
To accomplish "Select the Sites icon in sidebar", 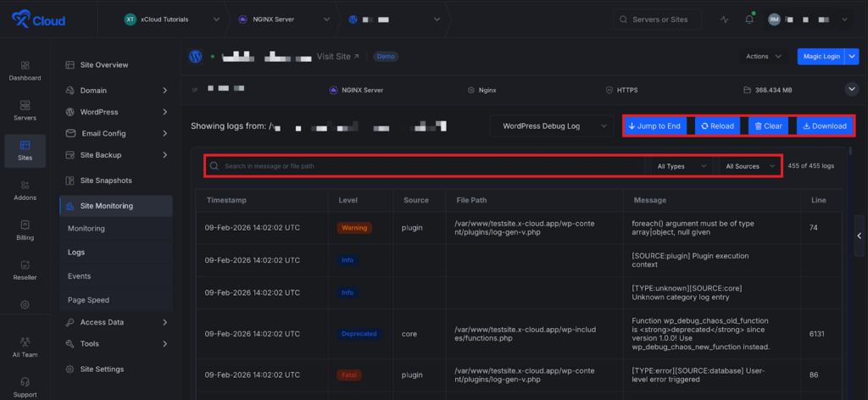I will [25, 145].
